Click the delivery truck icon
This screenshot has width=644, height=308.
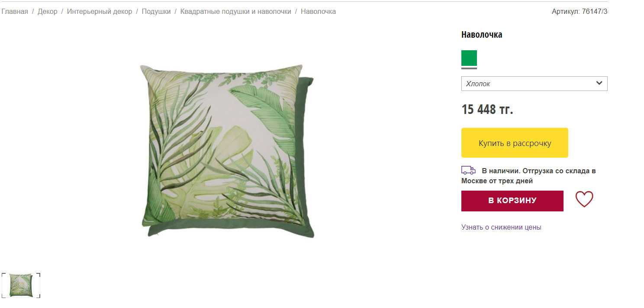468,170
